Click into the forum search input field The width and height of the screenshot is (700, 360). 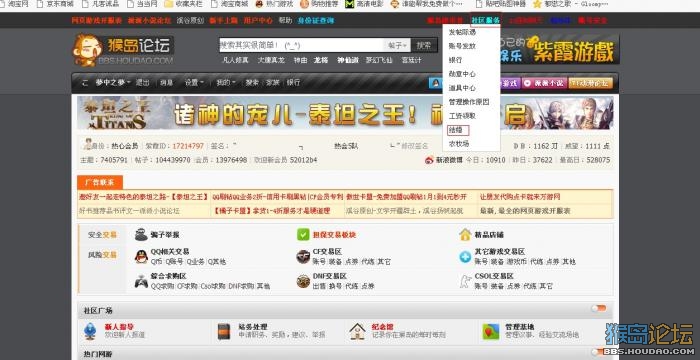point(301,45)
